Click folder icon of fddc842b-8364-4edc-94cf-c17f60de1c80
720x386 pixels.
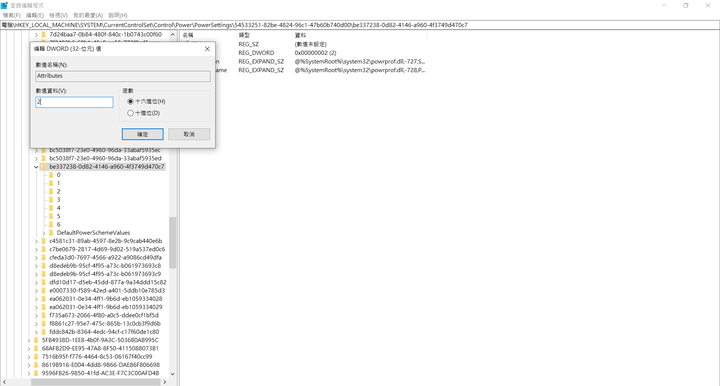tap(44, 332)
